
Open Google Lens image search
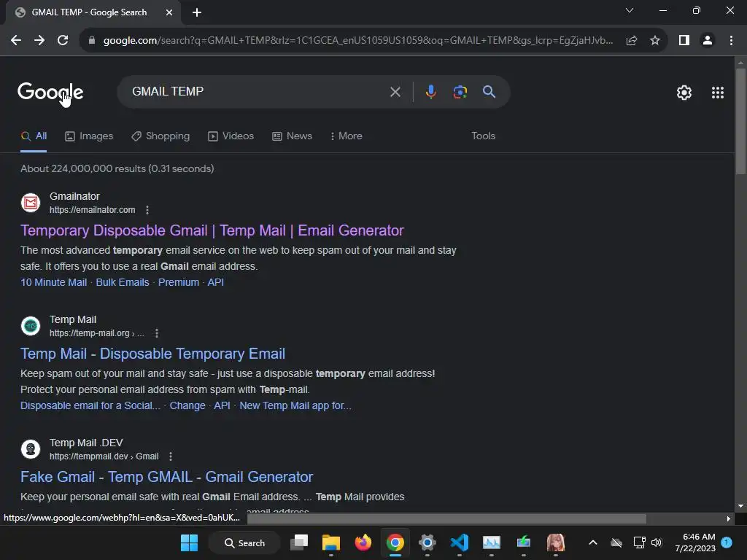(x=460, y=92)
